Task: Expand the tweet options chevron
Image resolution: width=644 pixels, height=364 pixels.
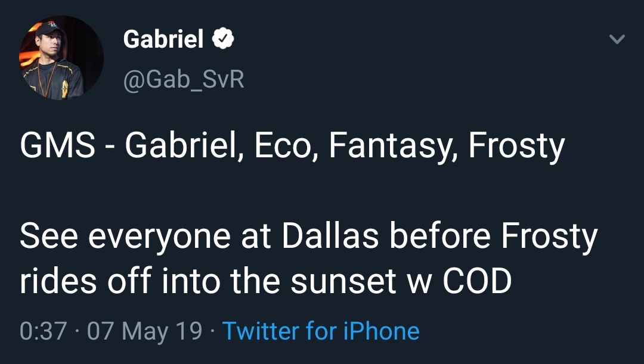Action: [x=617, y=40]
